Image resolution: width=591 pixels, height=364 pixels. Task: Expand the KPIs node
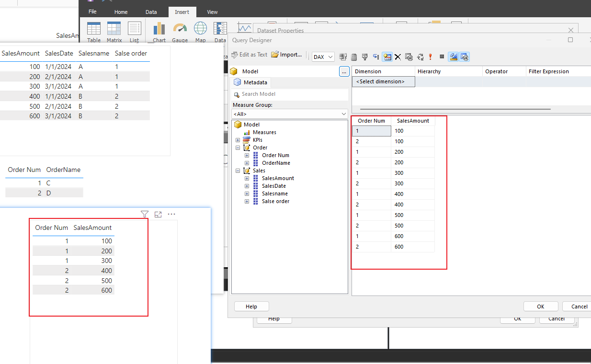click(x=238, y=140)
